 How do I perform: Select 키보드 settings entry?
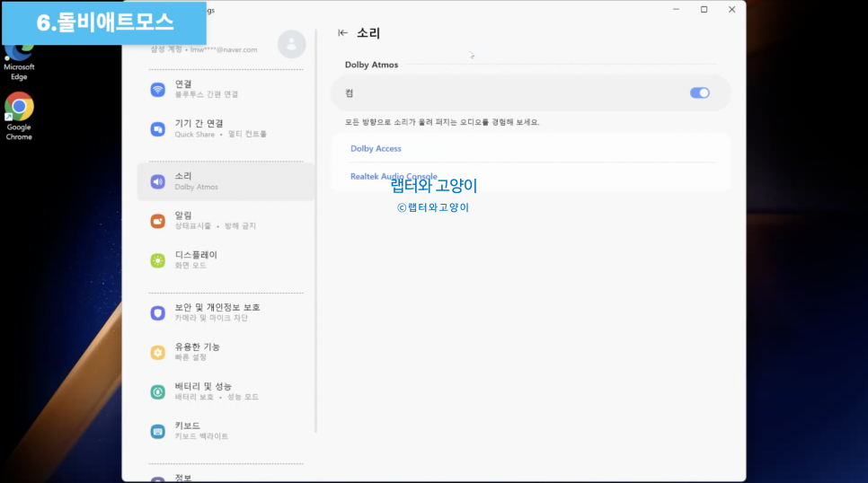pyautogui.click(x=226, y=432)
